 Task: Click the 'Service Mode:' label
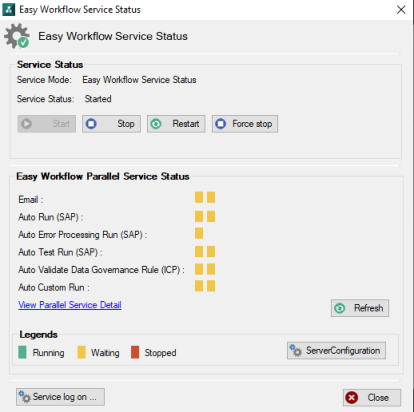click(x=44, y=80)
